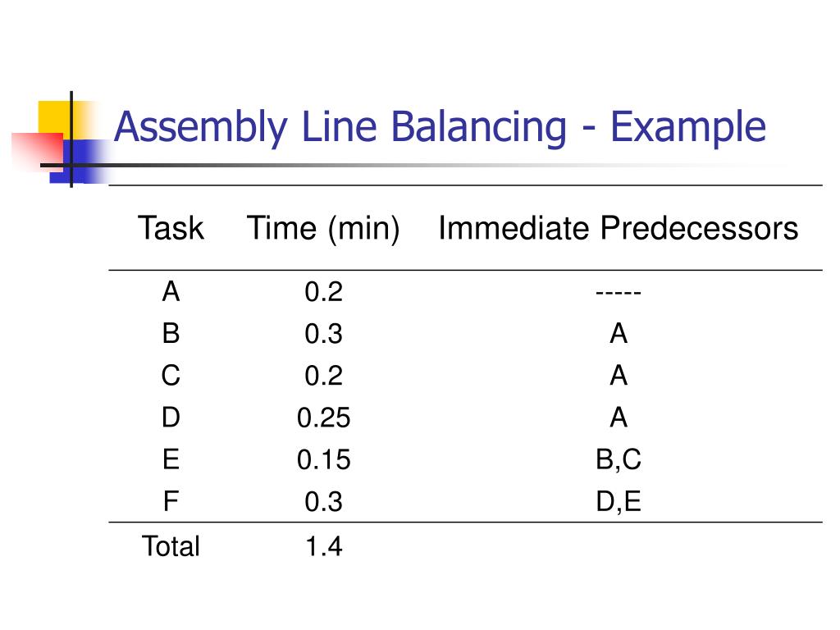Click task letter C in the Task column
The width and height of the screenshot is (840, 630).
pyautogui.click(x=171, y=376)
